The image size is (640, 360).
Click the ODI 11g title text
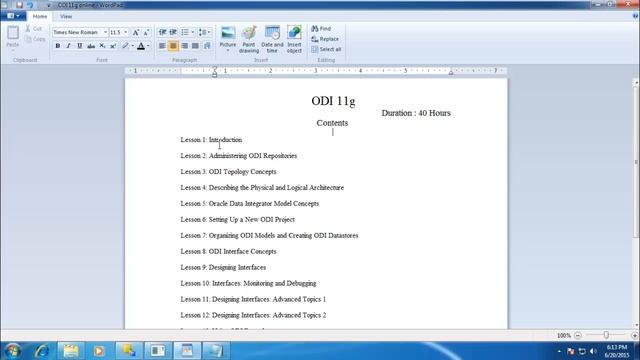click(x=333, y=101)
